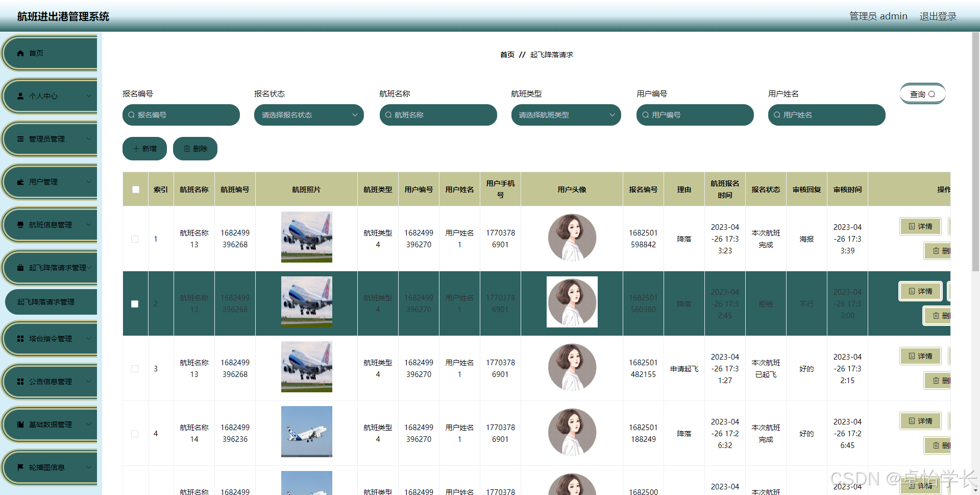The height and width of the screenshot is (495, 980).
Task: Check the checkbox for row 3
Action: click(135, 369)
